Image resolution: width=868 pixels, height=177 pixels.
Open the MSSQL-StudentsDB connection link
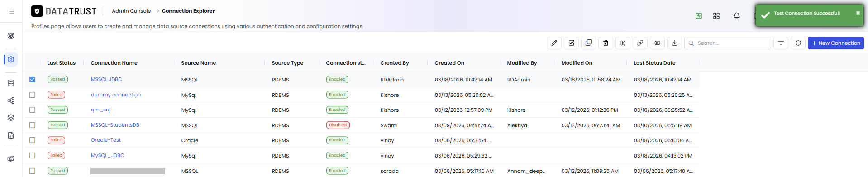click(x=115, y=125)
